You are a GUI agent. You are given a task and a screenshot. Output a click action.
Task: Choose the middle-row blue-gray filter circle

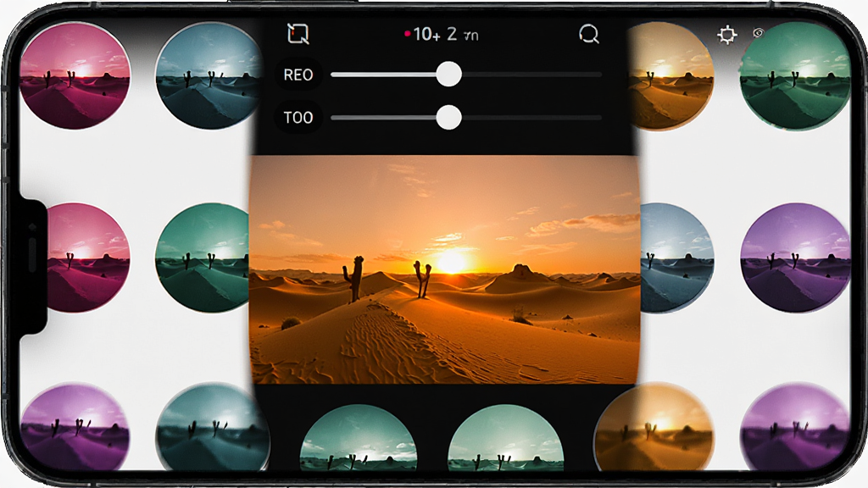tap(676, 258)
